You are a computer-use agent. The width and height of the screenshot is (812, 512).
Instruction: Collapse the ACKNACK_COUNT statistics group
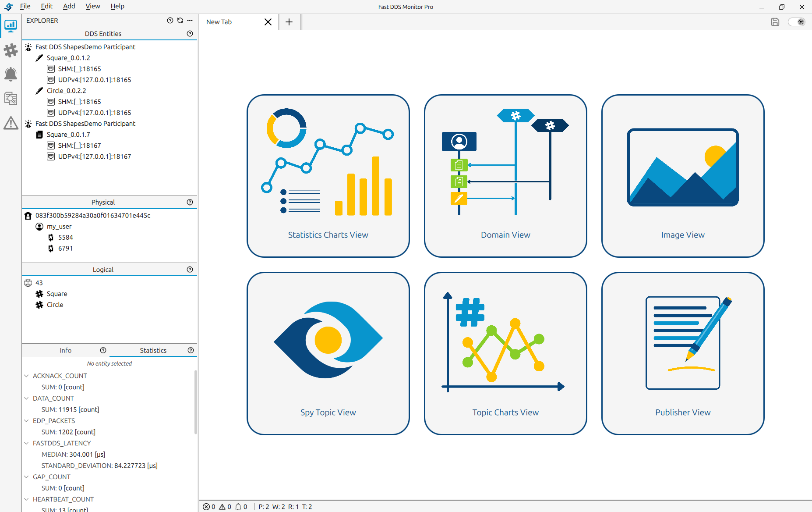tap(26, 376)
